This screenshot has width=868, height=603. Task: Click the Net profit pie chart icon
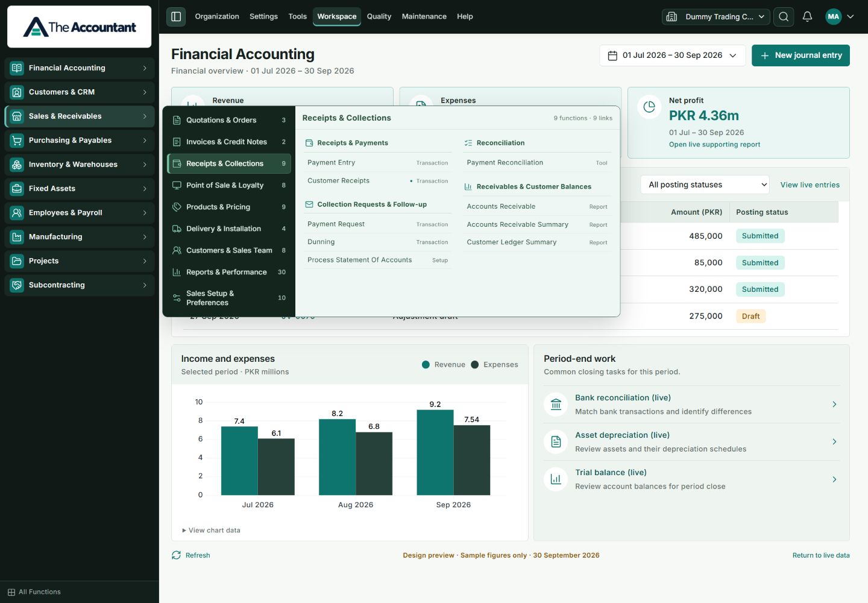point(649,107)
